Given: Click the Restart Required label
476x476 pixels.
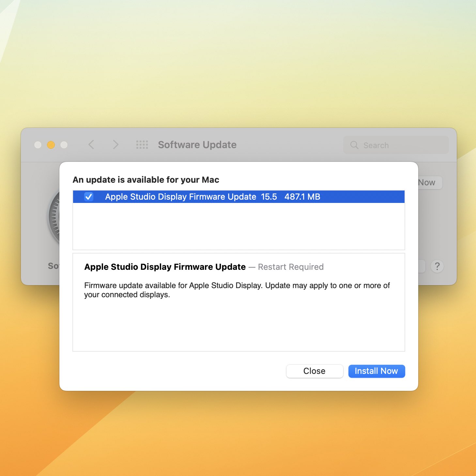Looking at the screenshot, I should coord(291,267).
